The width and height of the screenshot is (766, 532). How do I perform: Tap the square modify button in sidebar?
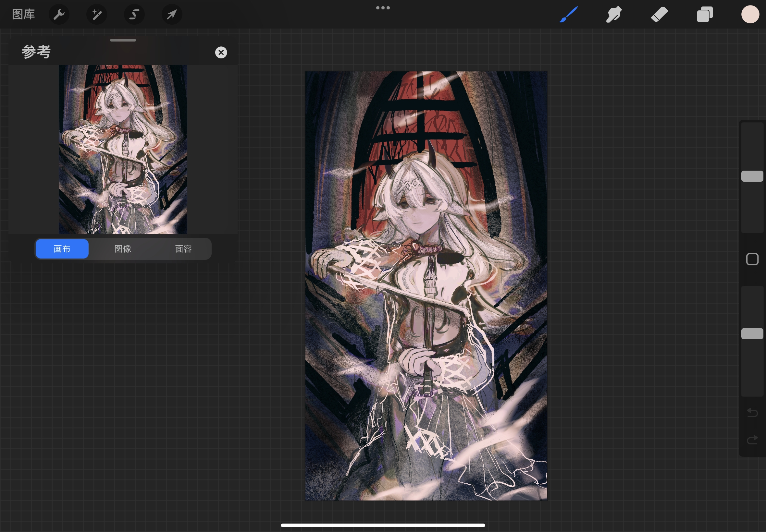point(752,259)
